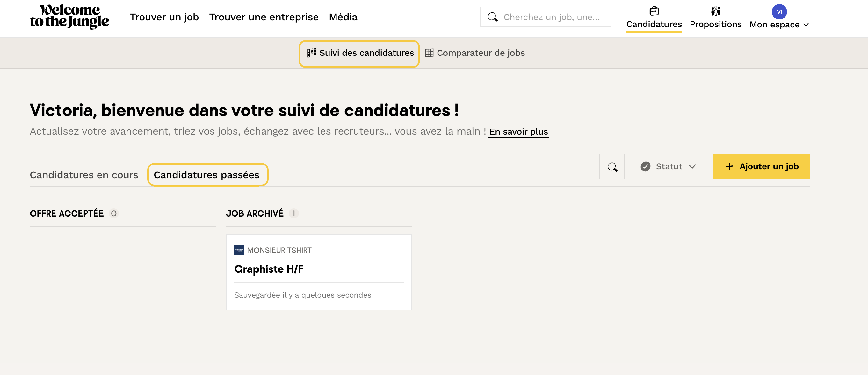Click the Ajouter un job button

(x=761, y=166)
